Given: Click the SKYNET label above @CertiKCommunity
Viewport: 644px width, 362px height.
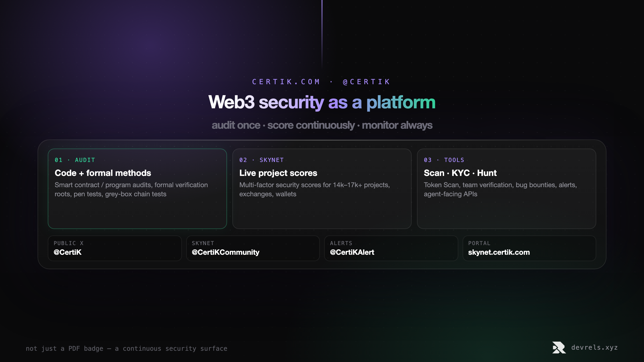Looking at the screenshot, I should coord(203,243).
